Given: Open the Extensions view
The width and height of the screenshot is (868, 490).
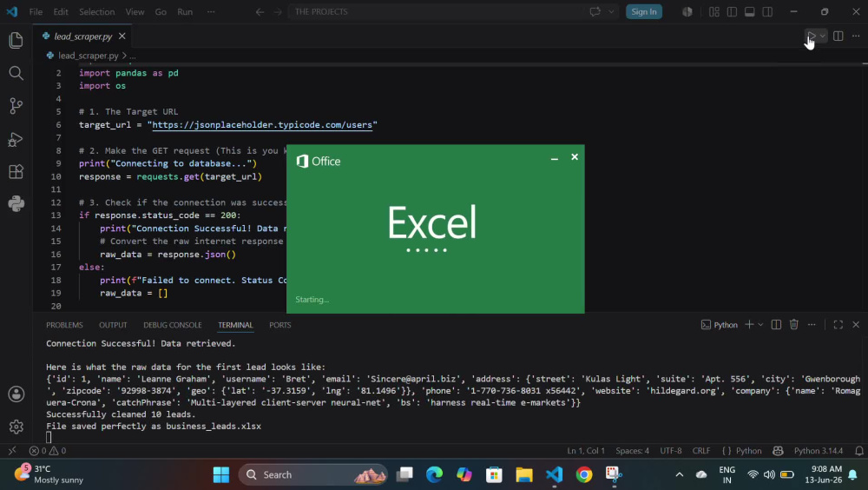Looking at the screenshot, I should point(16,171).
